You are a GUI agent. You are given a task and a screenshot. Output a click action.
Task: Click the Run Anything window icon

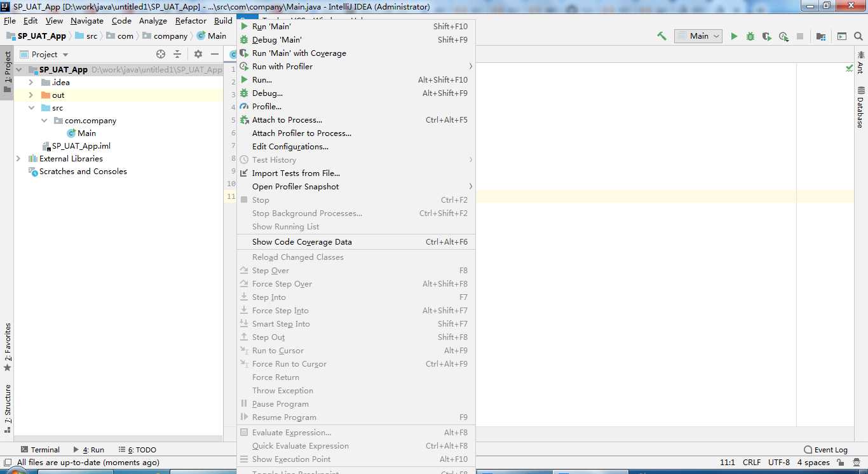point(842,36)
